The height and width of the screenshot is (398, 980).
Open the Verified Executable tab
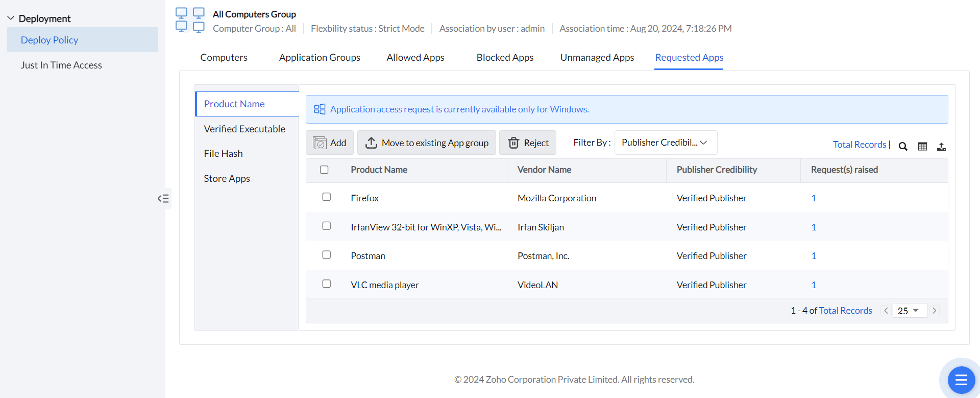click(x=244, y=129)
